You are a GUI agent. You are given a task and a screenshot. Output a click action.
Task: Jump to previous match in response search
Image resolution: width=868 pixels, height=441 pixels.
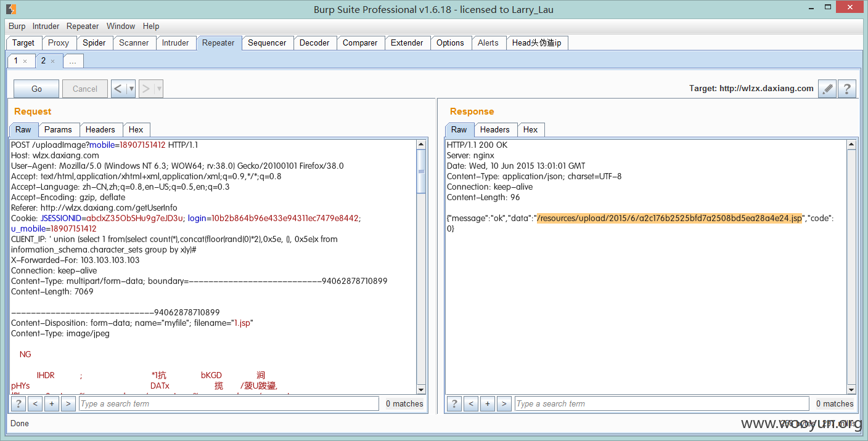pos(471,403)
